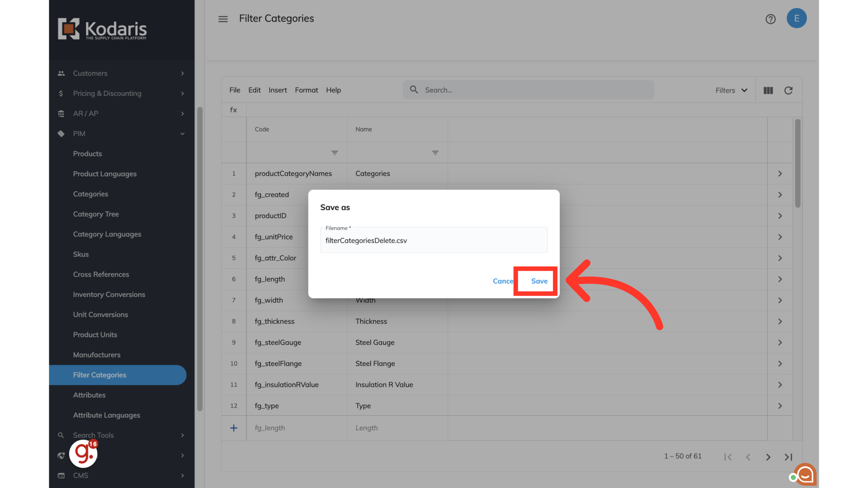Click Save in the dialog
The height and width of the screenshot is (488, 868).
(x=539, y=281)
